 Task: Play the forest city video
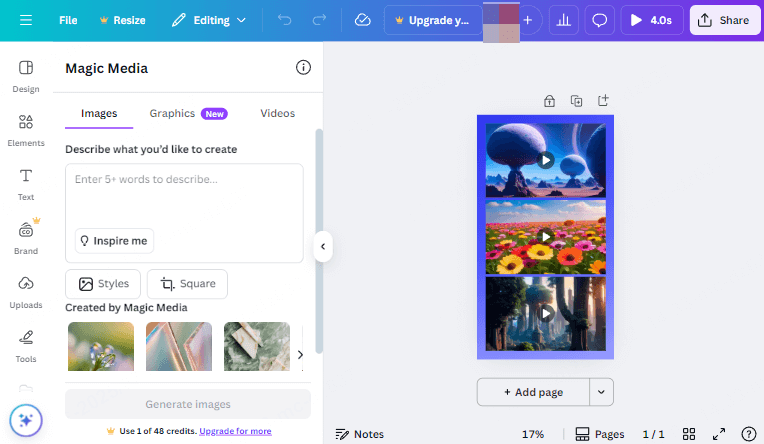546,313
